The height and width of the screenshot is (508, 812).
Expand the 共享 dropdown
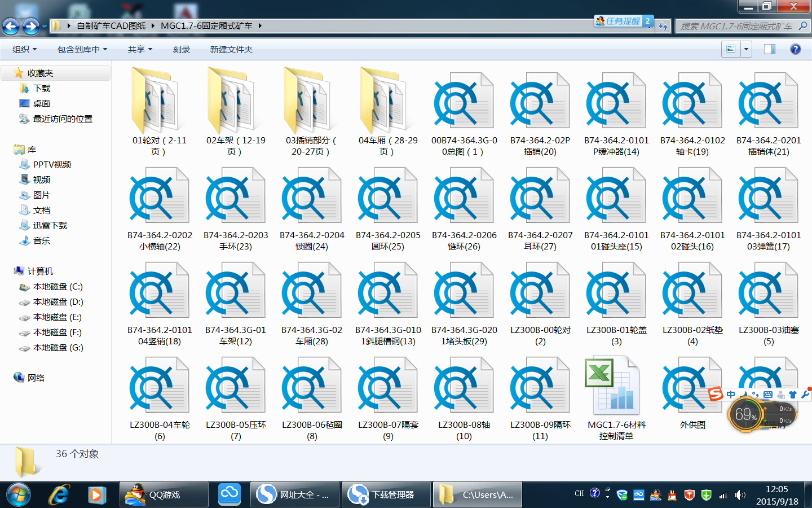[140, 49]
